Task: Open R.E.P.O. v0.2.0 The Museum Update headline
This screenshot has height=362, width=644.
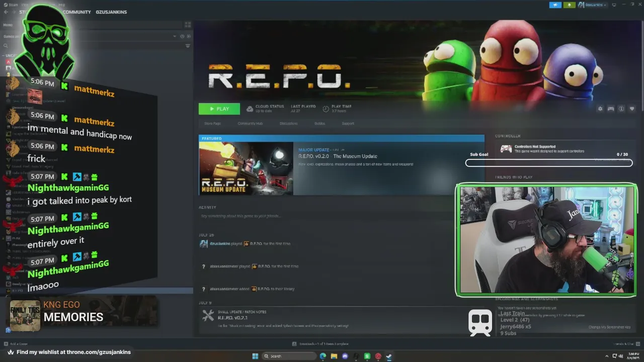Action: click(338, 156)
